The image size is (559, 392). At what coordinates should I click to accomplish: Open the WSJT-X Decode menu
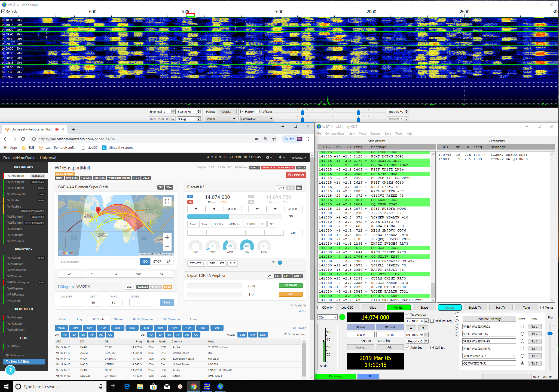[375, 133]
